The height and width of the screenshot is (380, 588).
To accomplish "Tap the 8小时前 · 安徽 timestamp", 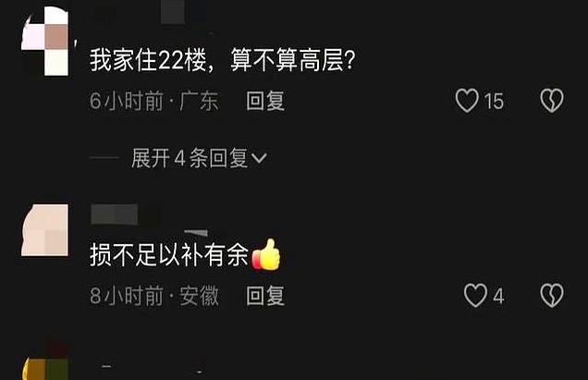I will click(x=153, y=296).
